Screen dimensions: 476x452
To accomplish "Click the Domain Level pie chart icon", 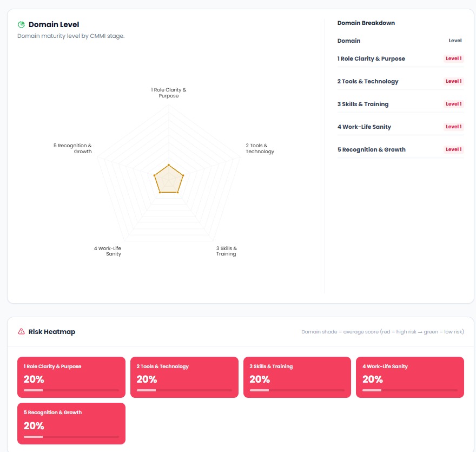I will point(21,24).
